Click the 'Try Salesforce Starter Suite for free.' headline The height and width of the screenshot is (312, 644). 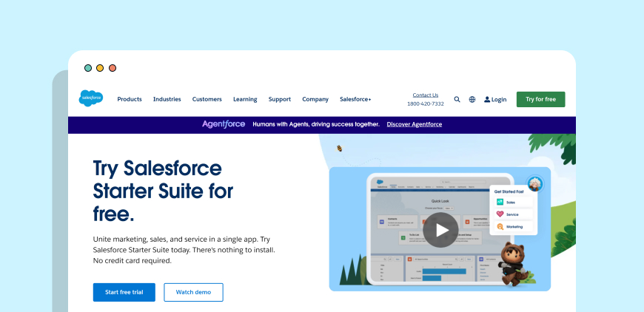(163, 191)
